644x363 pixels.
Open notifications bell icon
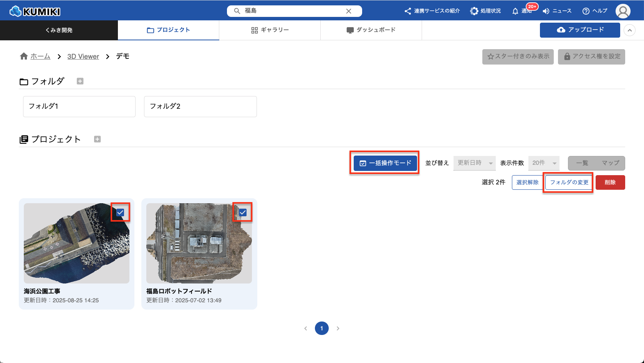click(x=515, y=11)
